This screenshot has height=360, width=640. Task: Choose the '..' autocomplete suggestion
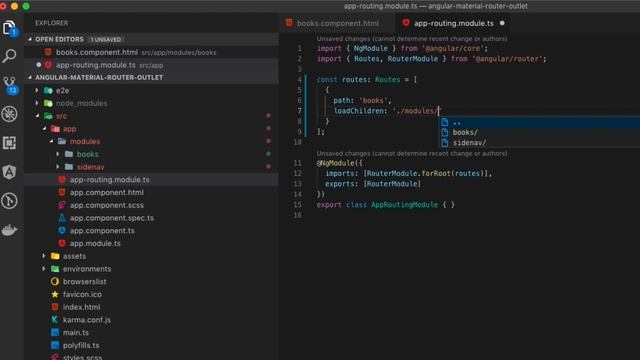point(540,122)
